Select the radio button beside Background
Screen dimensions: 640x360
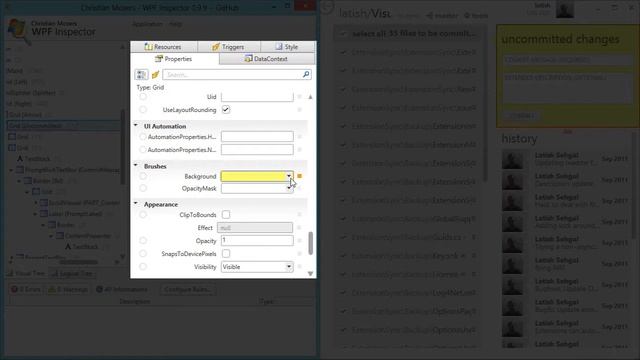tap(143, 176)
